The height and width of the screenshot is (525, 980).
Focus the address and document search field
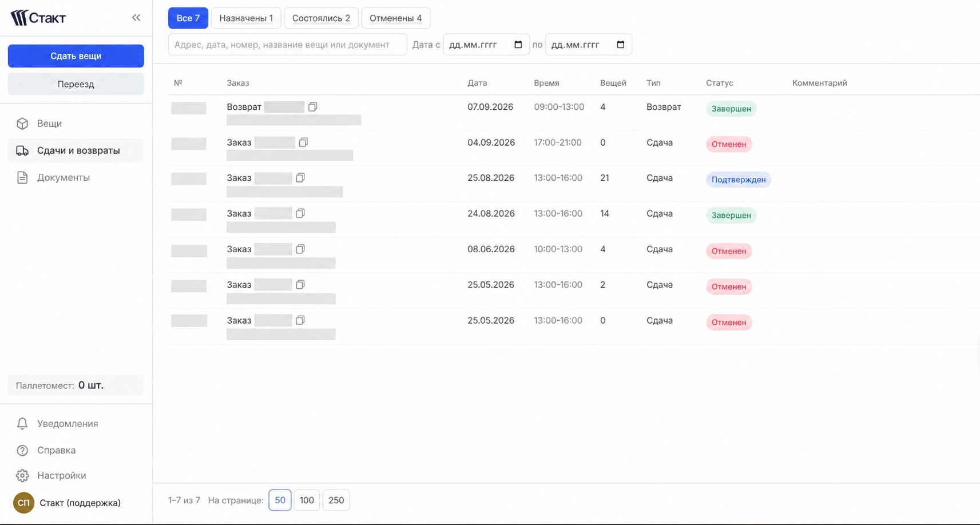[x=288, y=45]
